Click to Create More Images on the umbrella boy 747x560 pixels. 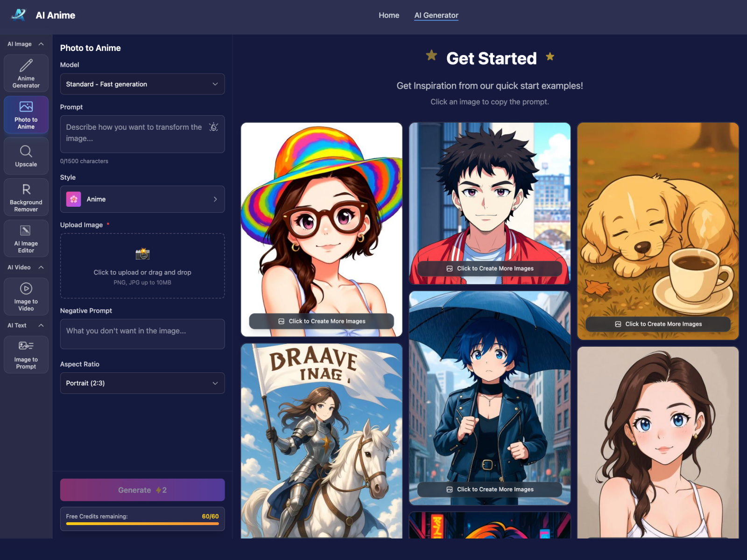point(489,489)
